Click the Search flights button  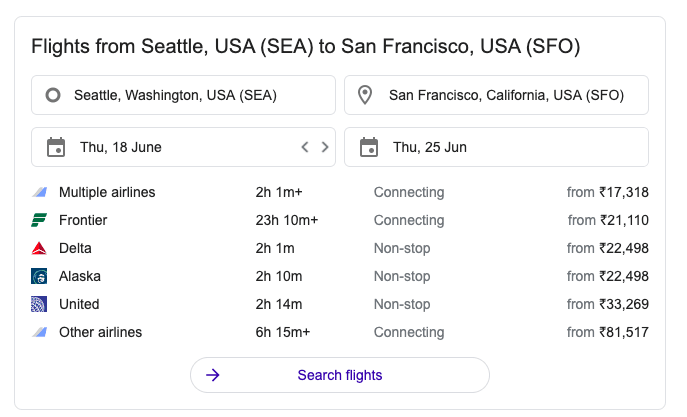click(x=340, y=375)
